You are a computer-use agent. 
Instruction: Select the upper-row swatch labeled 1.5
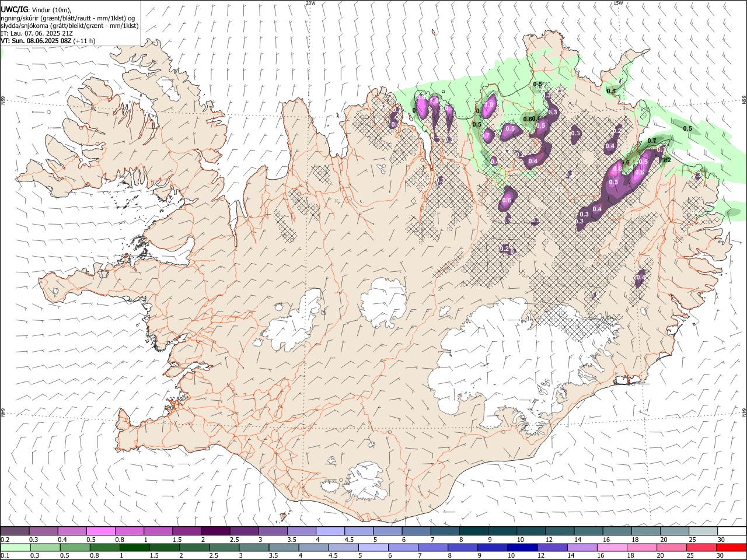tap(187, 531)
